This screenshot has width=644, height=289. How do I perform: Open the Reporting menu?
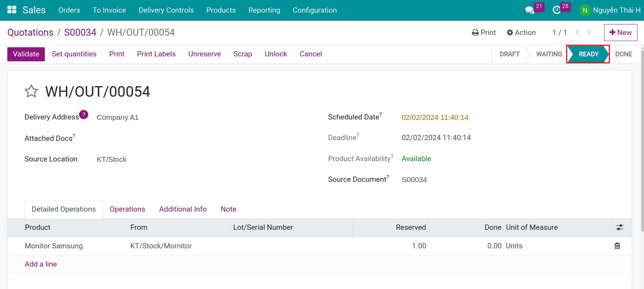264,10
